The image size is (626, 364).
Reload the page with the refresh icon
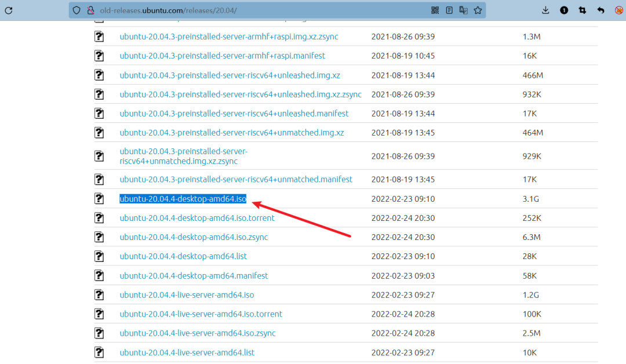tap(9, 10)
